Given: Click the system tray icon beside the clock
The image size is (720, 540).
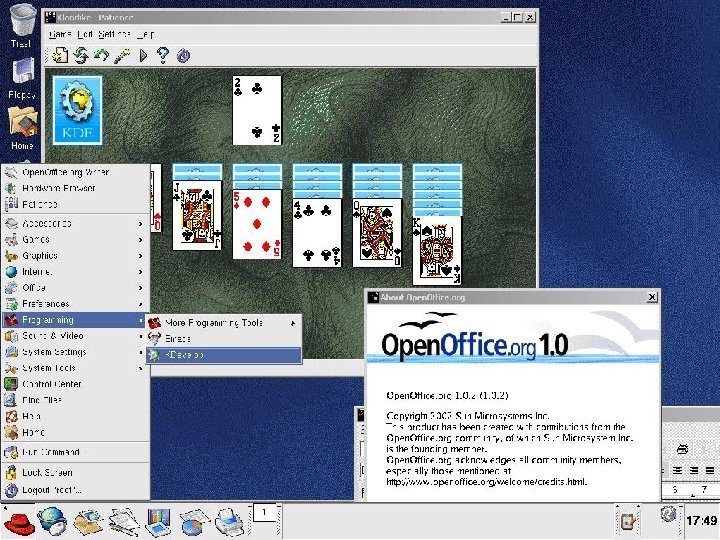Looking at the screenshot, I should 668,514.
